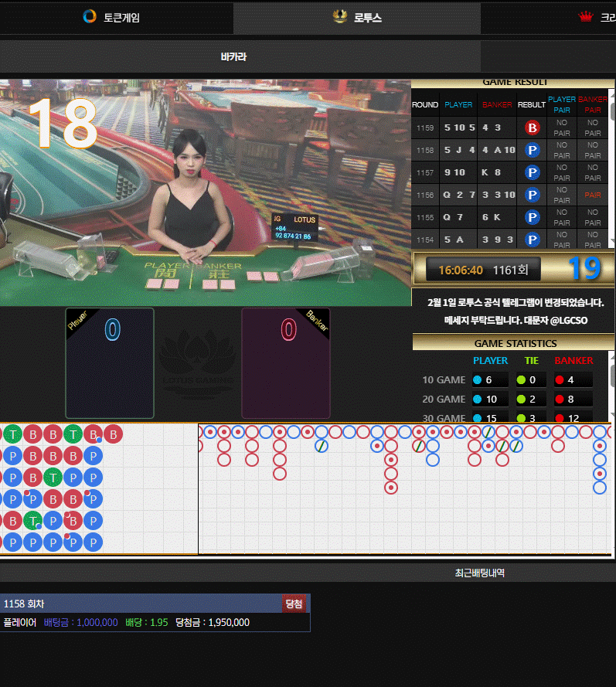Click the red Banker dot in 10 GAME row
Image resolution: width=616 pixels, height=687 pixels.
560,379
